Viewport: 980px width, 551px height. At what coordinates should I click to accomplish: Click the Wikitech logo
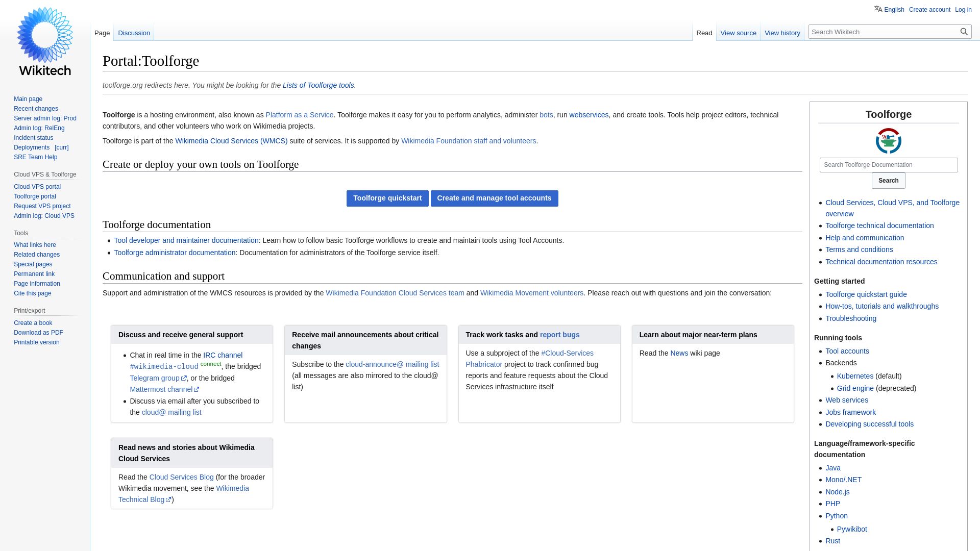[x=45, y=42]
